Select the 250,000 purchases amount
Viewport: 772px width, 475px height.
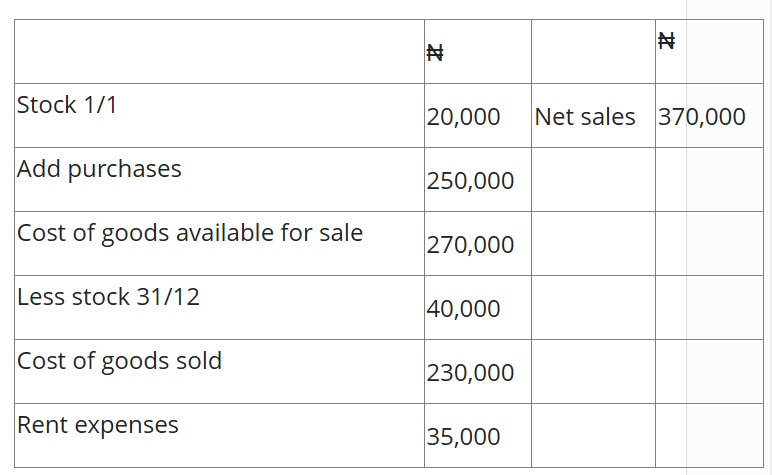(x=470, y=181)
